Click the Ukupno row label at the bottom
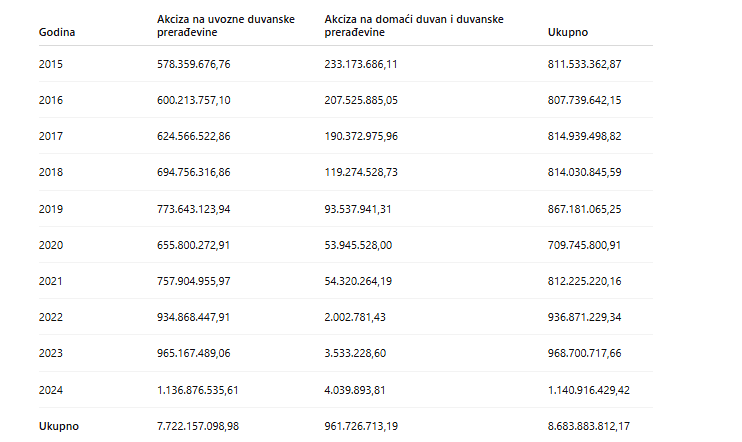The image size is (742, 442). tap(59, 426)
